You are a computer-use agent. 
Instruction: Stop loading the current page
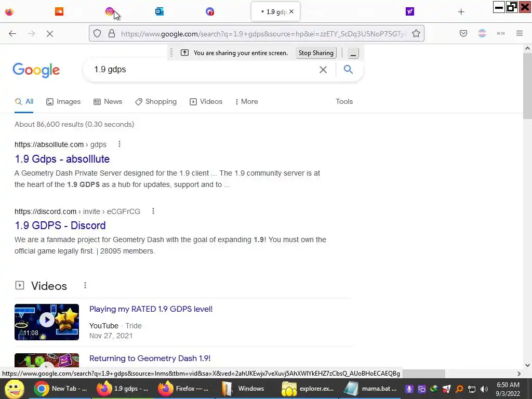point(50,33)
